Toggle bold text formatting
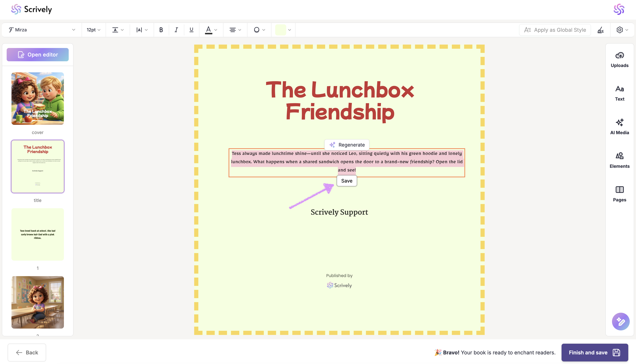Image resolution: width=636 pixels, height=364 pixels. (161, 30)
